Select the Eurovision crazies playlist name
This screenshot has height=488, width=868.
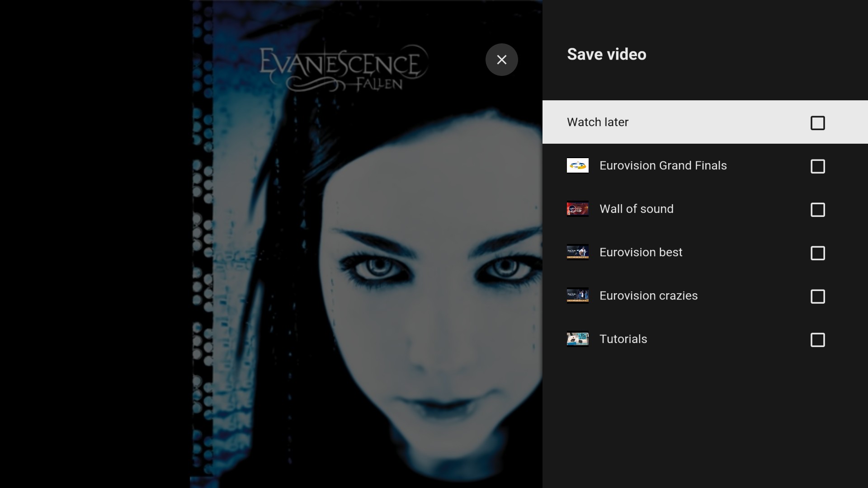tap(648, 296)
